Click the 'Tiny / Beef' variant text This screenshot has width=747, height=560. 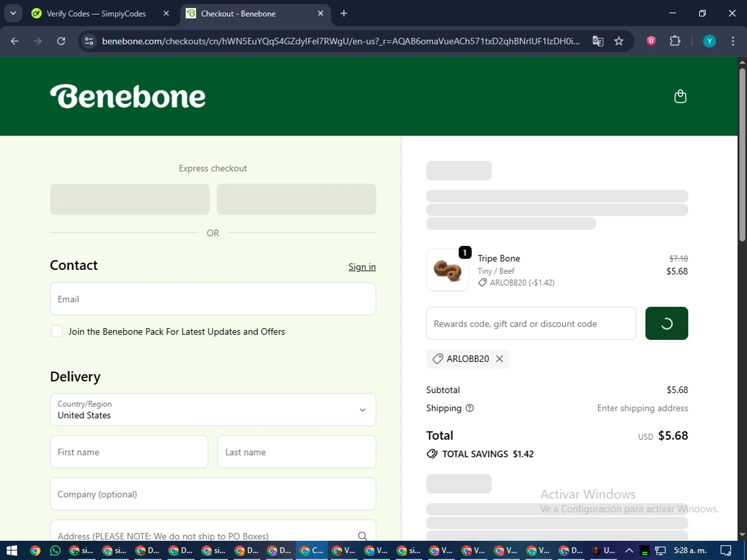point(496,271)
